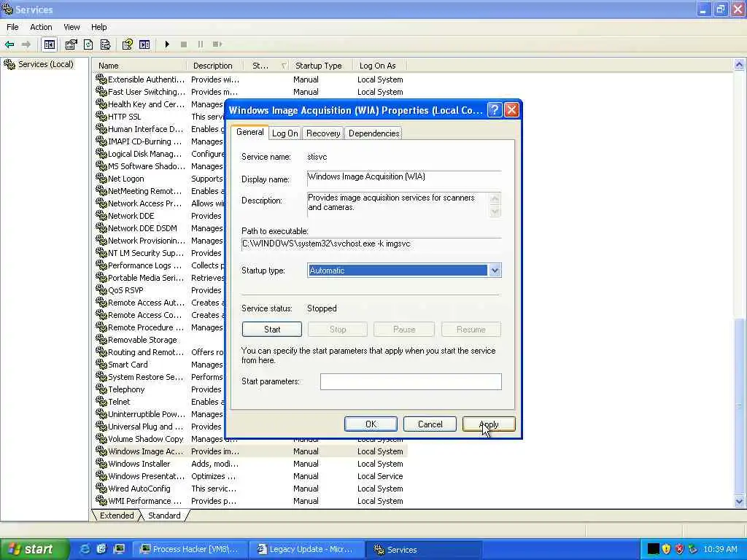This screenshot has width=747, height=560.
Task: Open the Properties toolbar icon
Action: [x=71, y=44]
